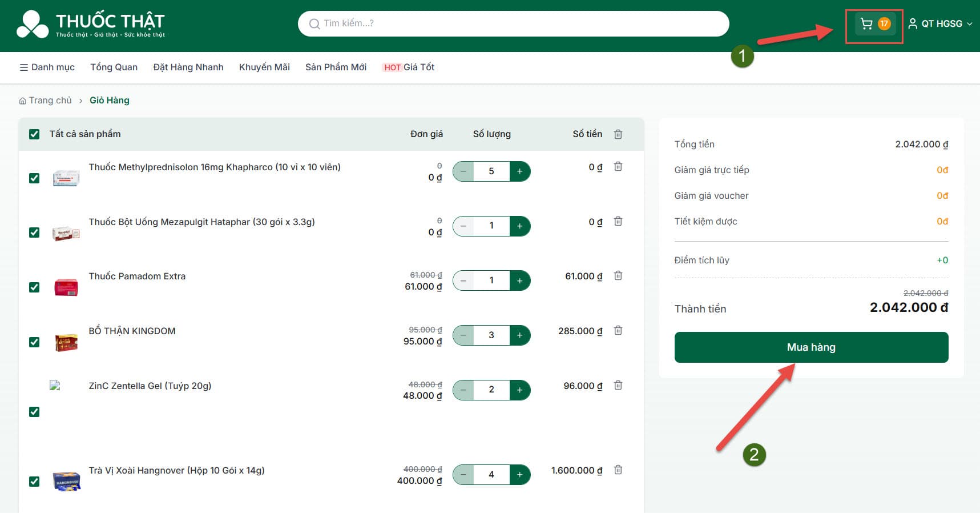This screenshot has height=513, width=980.
Task: Uncheck the Thuốc Pamadom Extra checkbox
Action: click(34, 287)
